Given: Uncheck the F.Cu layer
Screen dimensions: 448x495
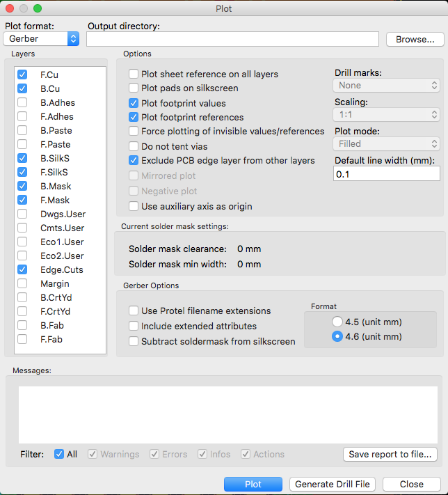Looking at the screenshot, I should (x=22, y=74).
